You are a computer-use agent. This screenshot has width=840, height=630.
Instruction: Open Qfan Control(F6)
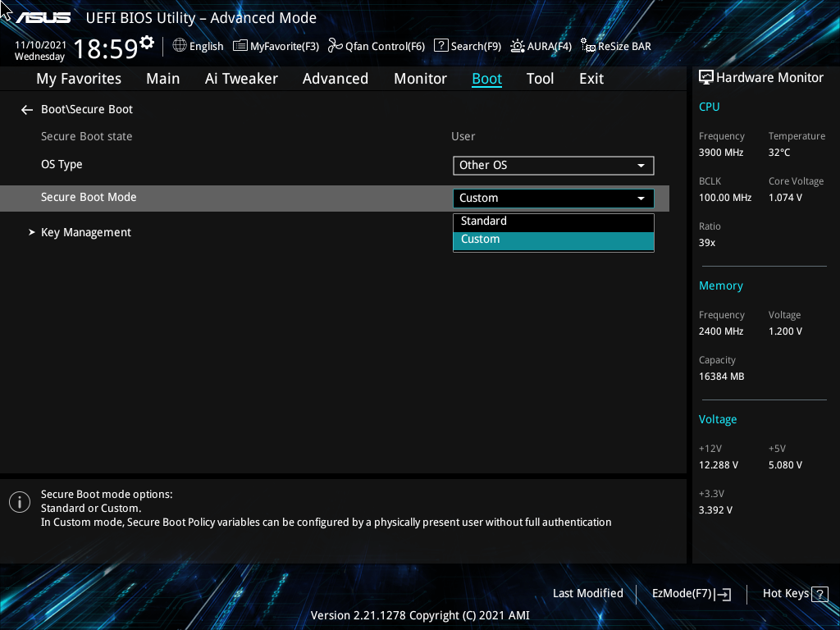376,46
